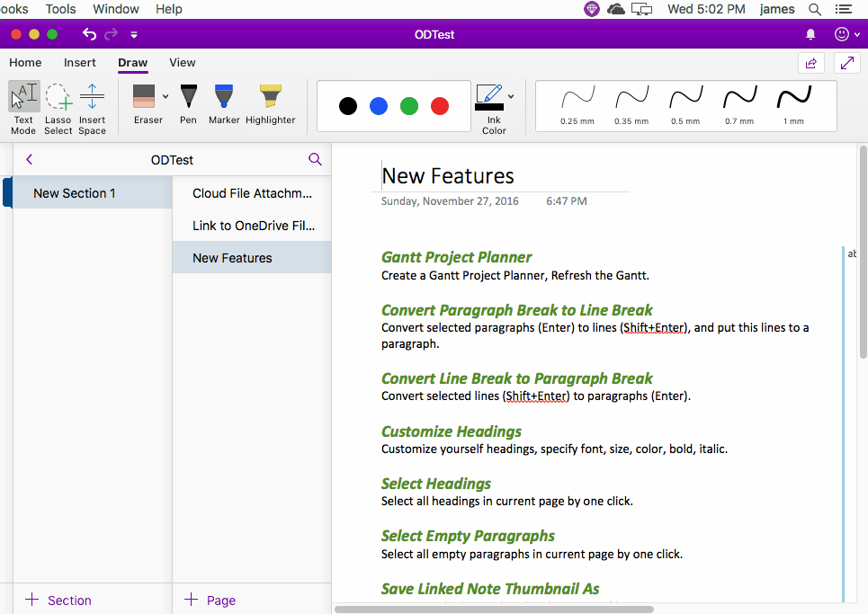
Task: Pick the Marker tool
Action: point(224,104)
